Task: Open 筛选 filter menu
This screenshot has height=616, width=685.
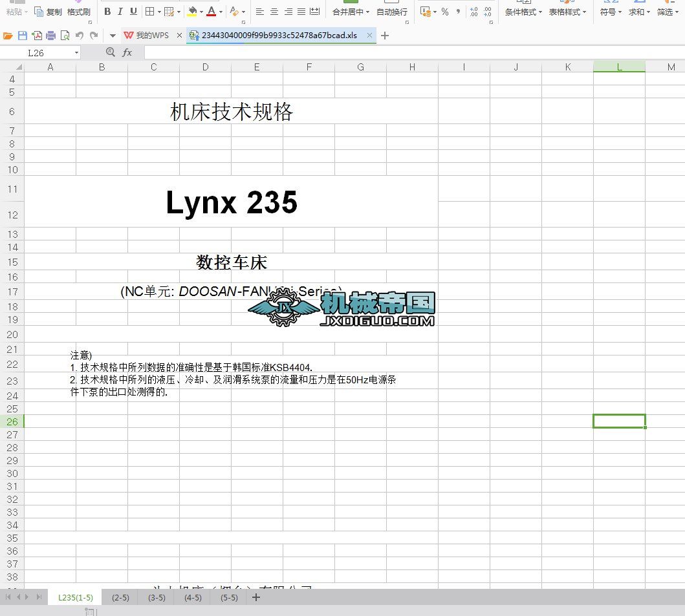Action: 668,12
